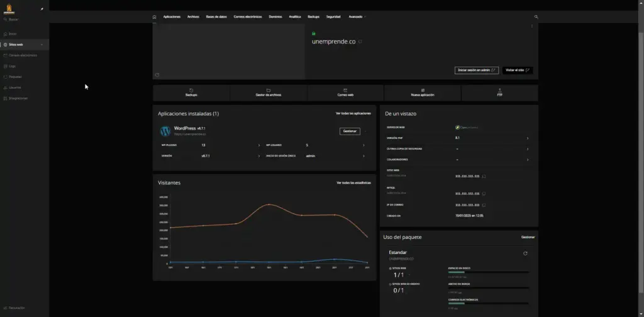The height and width of the screenshot is (317, 644).
Task: Open Paquetes in the sidebar
Action: 25,76
